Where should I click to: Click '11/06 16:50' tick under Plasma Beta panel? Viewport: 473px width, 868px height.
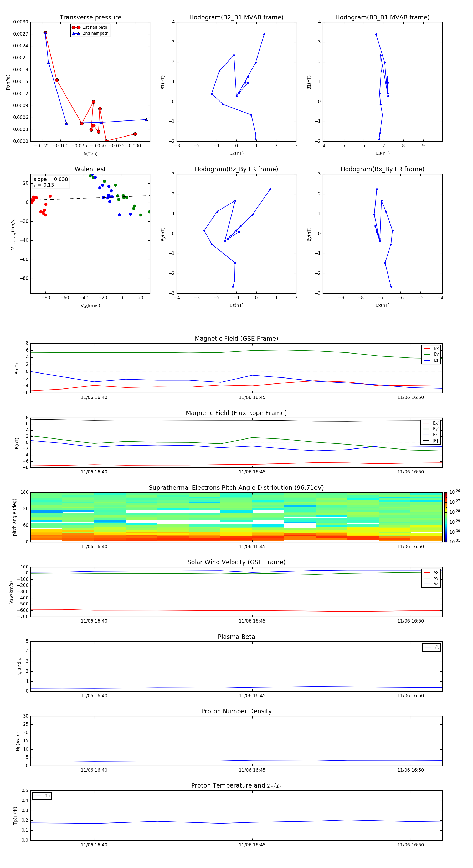coord(410,696)
